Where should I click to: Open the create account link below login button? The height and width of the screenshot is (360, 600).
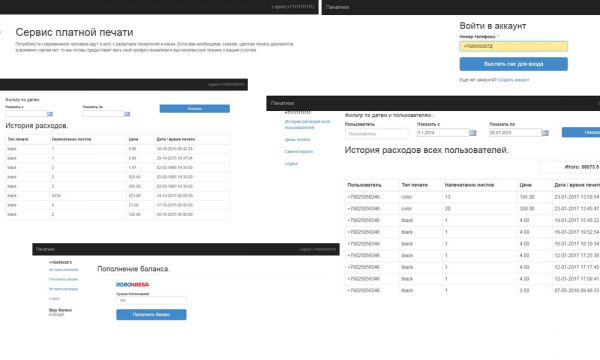(x=514, y=80)
